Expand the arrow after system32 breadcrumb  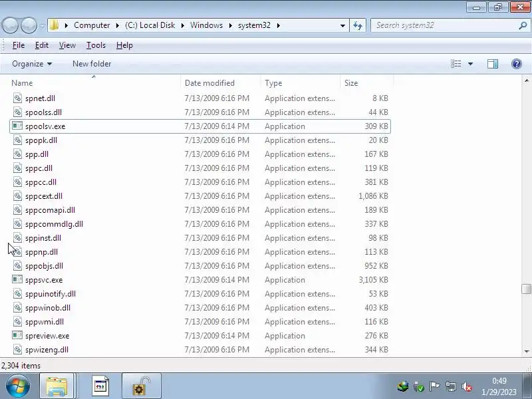(278, 25)
